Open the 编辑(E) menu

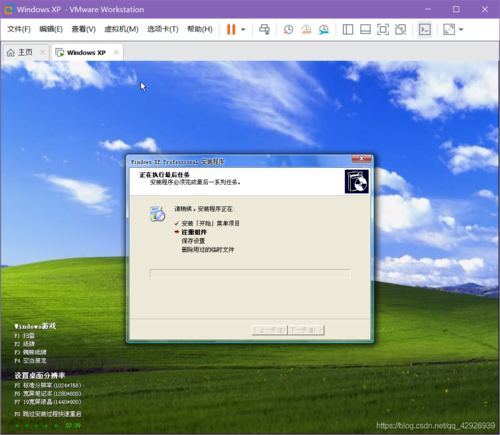pos(51,29)
